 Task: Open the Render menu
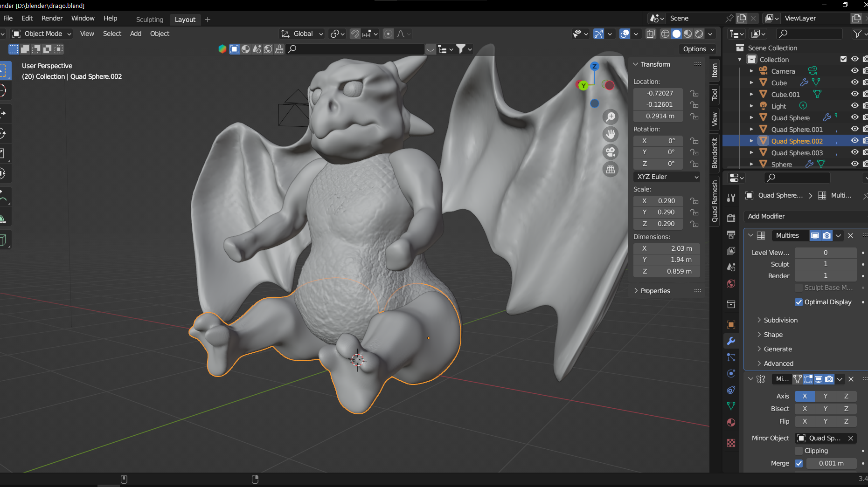click(x=52, y=18)
